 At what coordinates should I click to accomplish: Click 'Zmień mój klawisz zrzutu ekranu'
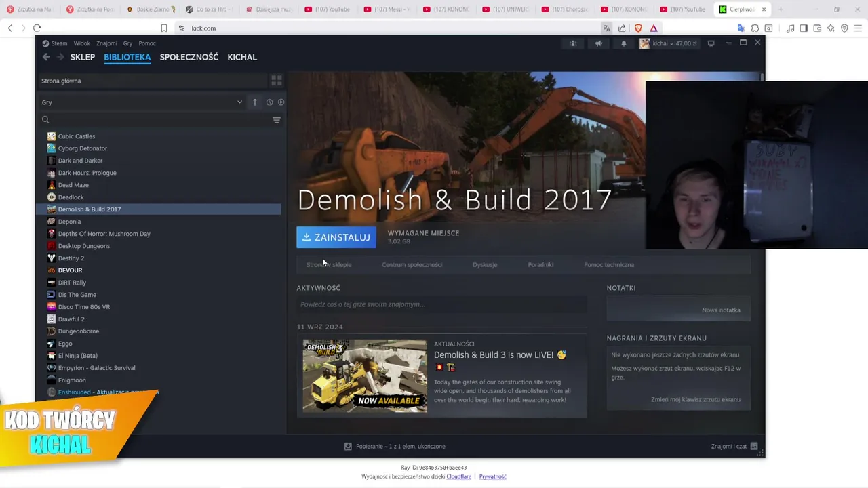tap(696, 399)
